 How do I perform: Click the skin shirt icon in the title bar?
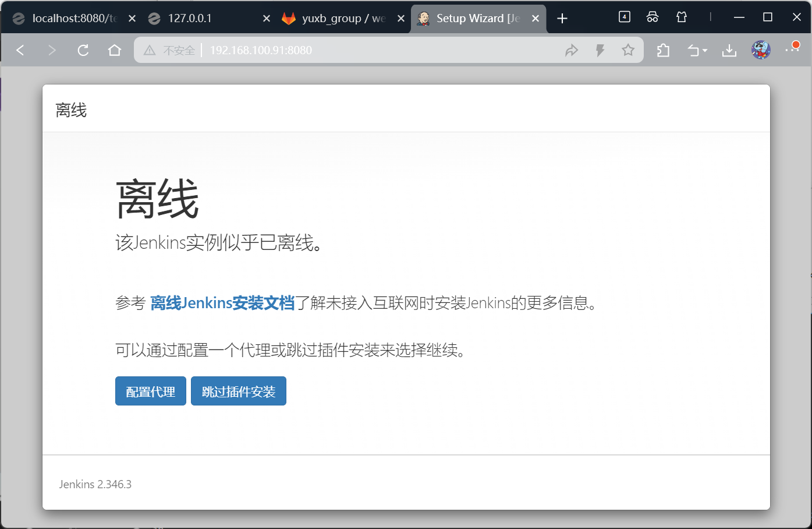[682, 17]
